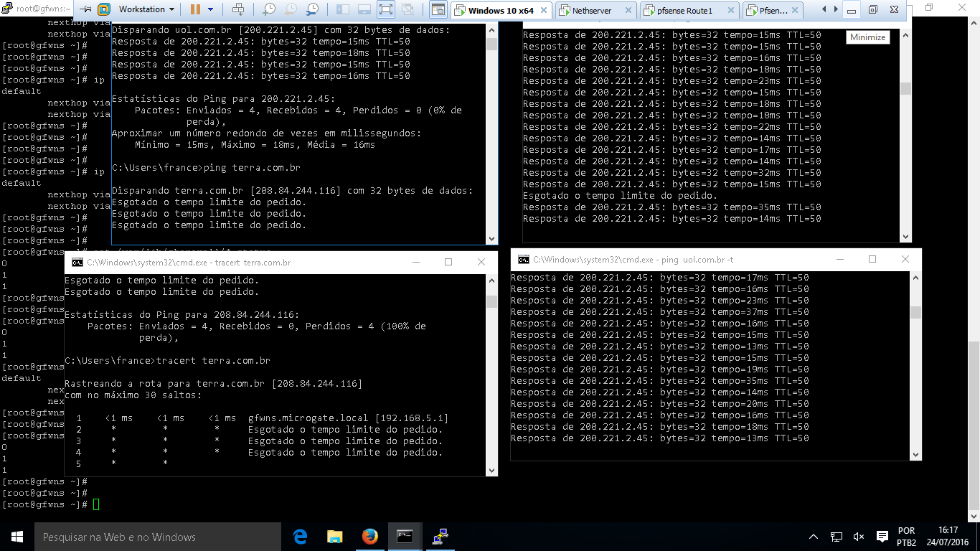Send Ctrl+Alt+Del to the guest
980x551 pixels.
239,9
